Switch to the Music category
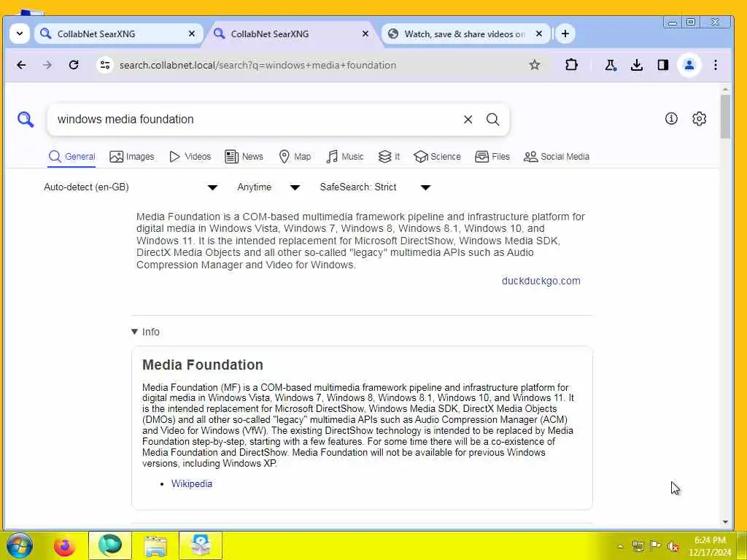Image resolution: width=747 pixels, height=560 pixels. coord(345,157)
